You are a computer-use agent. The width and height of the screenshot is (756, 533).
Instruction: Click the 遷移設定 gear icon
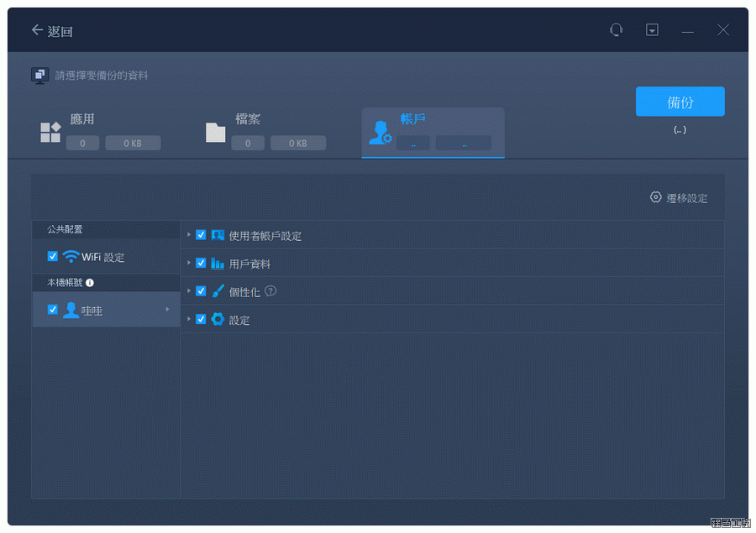coord(656,197)
